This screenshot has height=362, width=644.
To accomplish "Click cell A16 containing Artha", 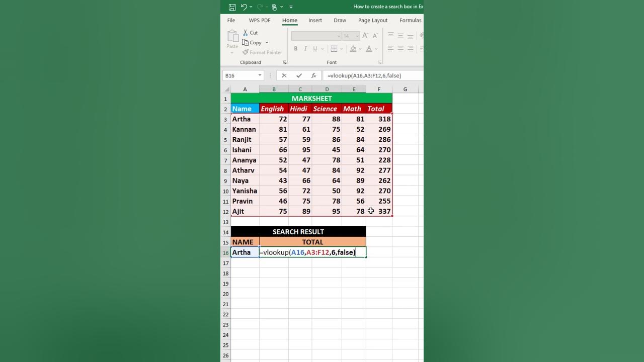I will click(x=245, y=252).
